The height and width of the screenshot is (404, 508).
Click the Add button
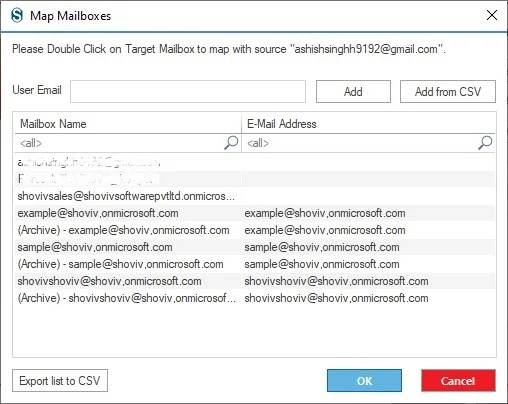[353, 91]
